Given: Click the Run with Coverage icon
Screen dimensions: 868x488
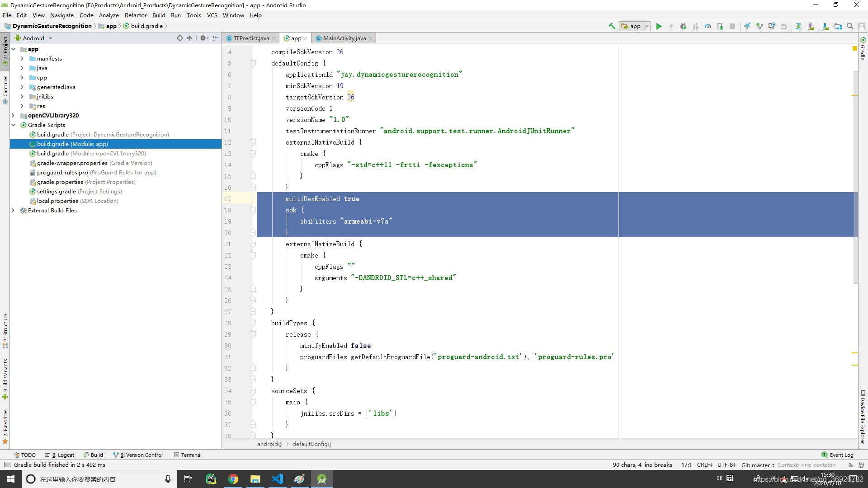Looking at the screenshot, I should tap(696, 26).
